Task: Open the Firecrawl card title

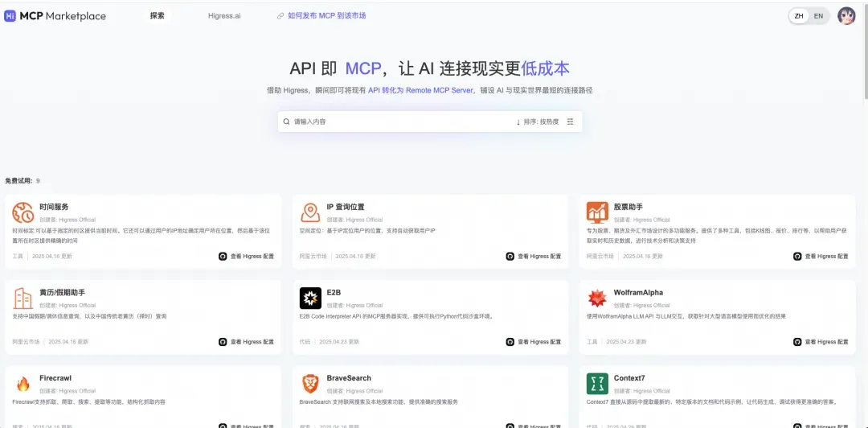Action: point(55,378)
